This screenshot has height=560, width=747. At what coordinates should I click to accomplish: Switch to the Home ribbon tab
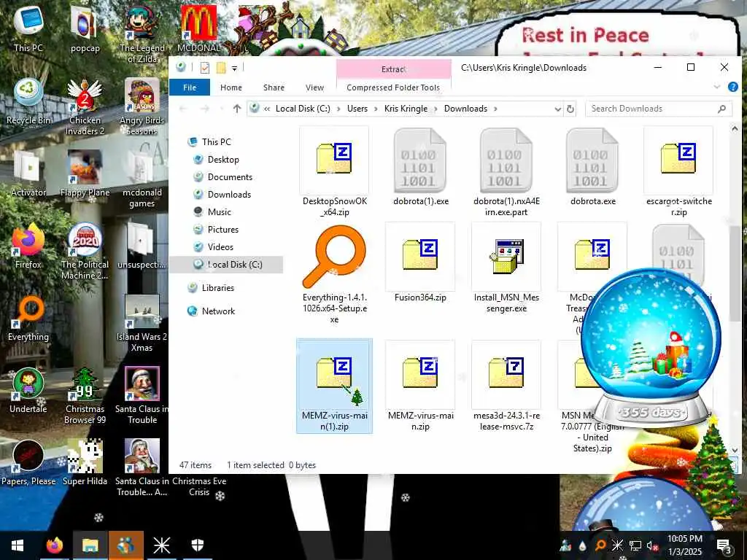[231, 87]
